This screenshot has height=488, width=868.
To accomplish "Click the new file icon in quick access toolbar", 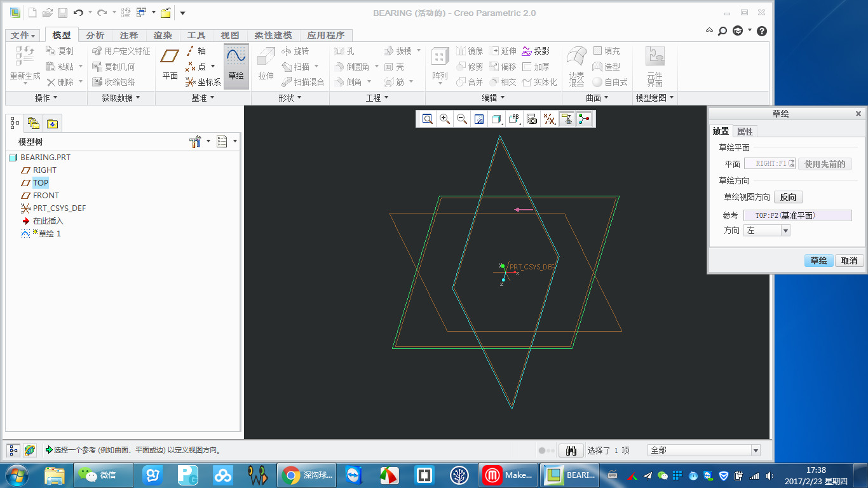I will point(33,13).
